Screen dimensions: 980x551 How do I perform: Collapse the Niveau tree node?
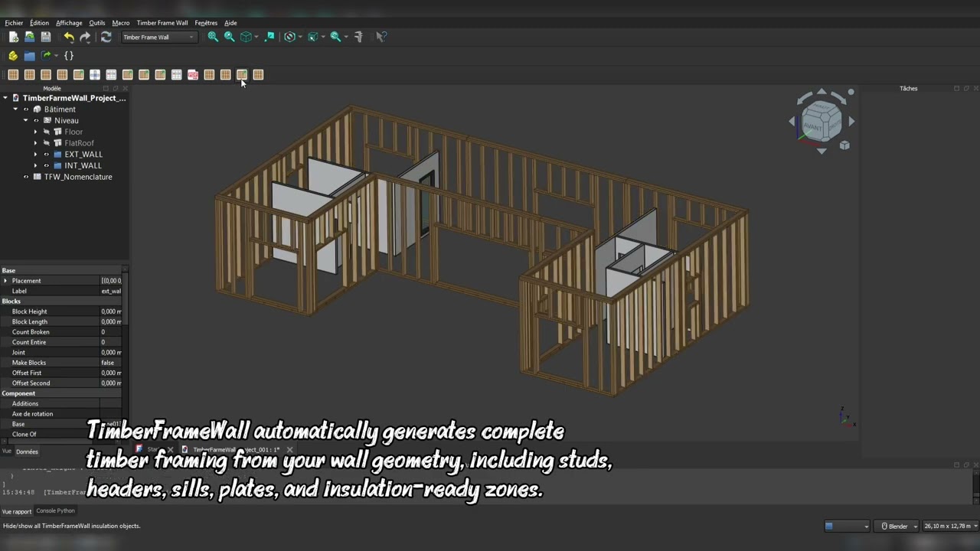coord(25,121)
